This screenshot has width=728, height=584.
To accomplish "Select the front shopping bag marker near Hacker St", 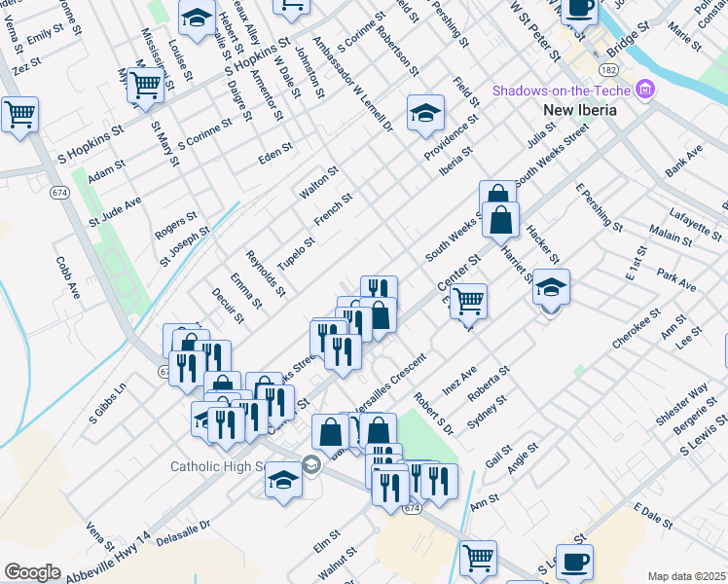I will 500,222.
